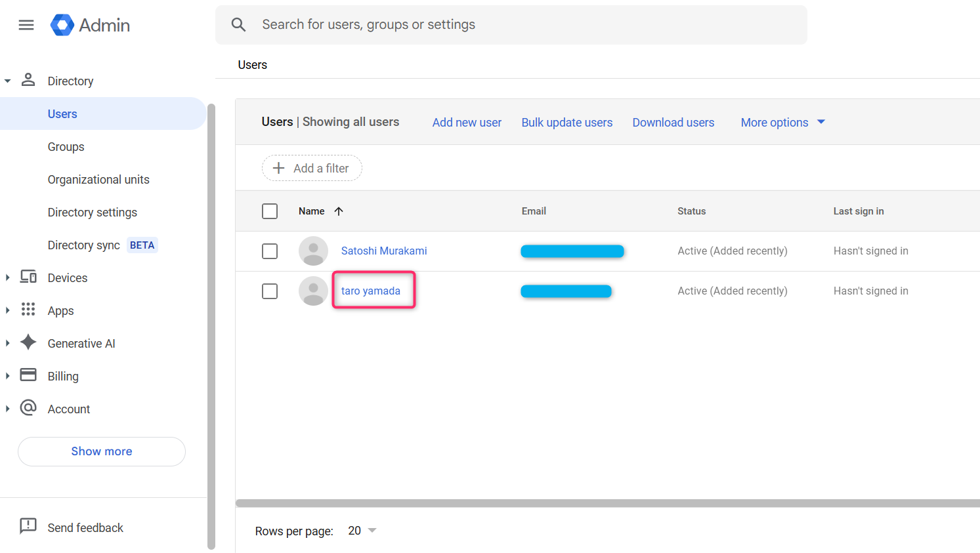Click the Name column header

[312, 211]
